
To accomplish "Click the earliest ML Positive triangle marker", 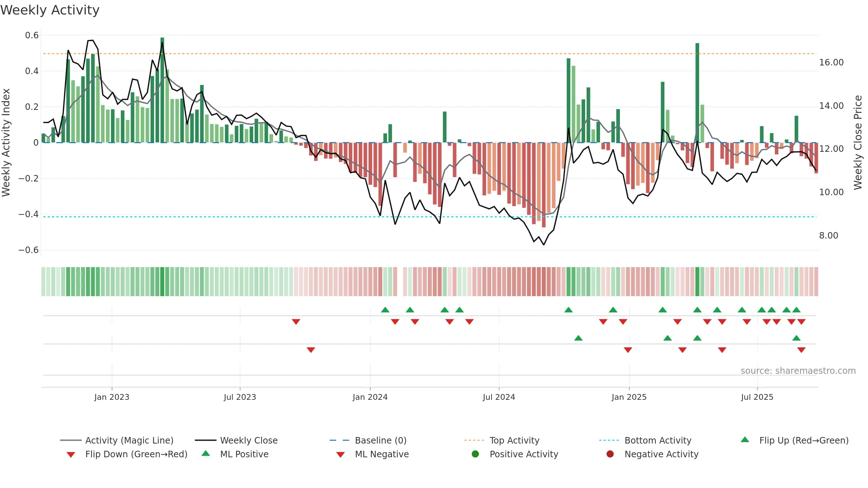I will [x=578, y=338].
